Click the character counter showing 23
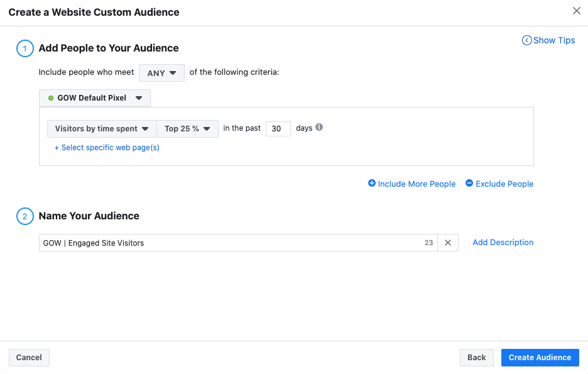The height and width of the screenshot is (374, 588). (x=428, y=243)
